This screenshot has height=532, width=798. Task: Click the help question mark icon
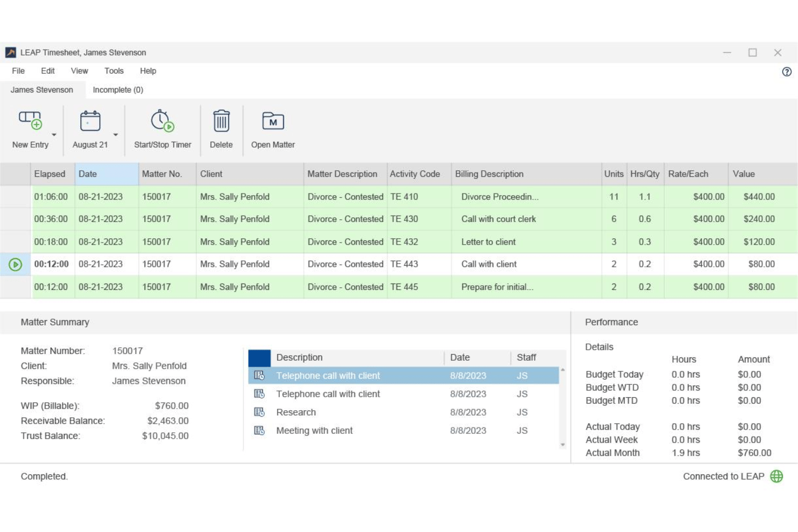click(x=787, y=72)
